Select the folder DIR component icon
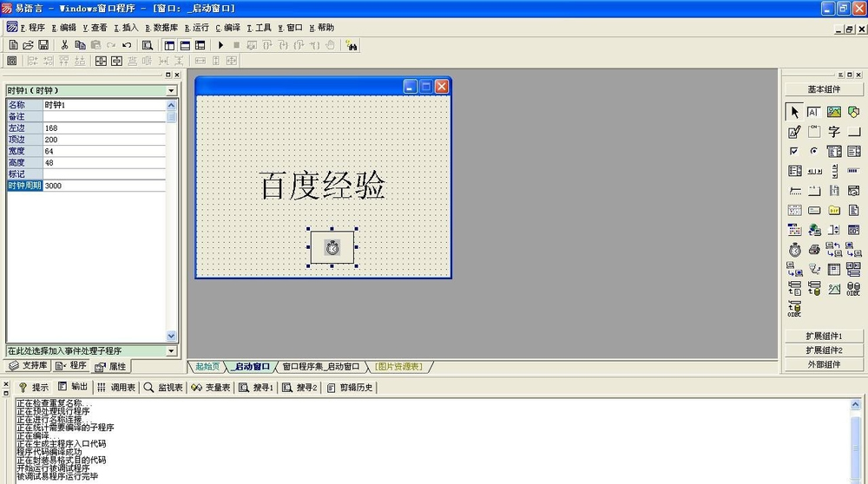Screen dimensions: 868x484 (833, 210)
